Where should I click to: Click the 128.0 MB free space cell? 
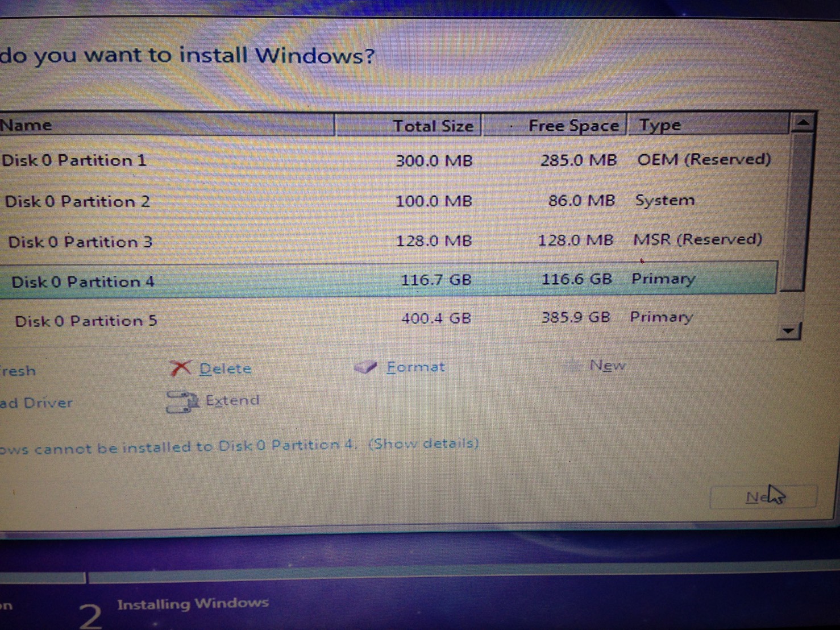tap(576, 240)
